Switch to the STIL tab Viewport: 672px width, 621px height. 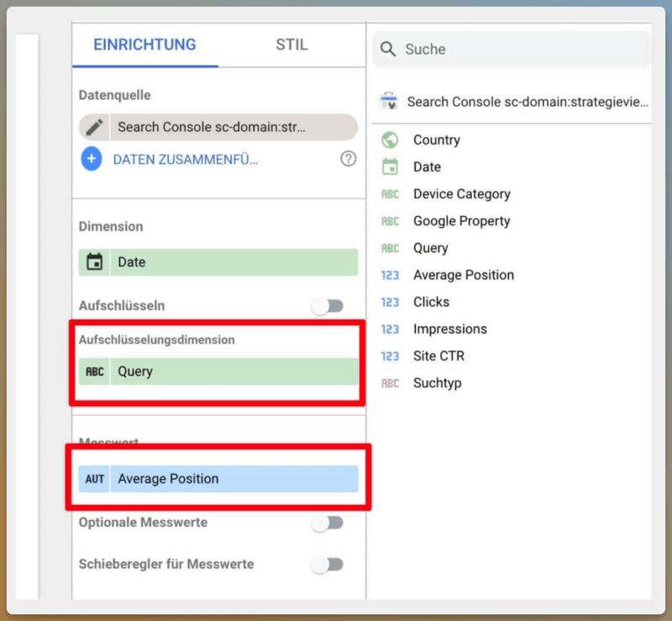coord(291,45)
